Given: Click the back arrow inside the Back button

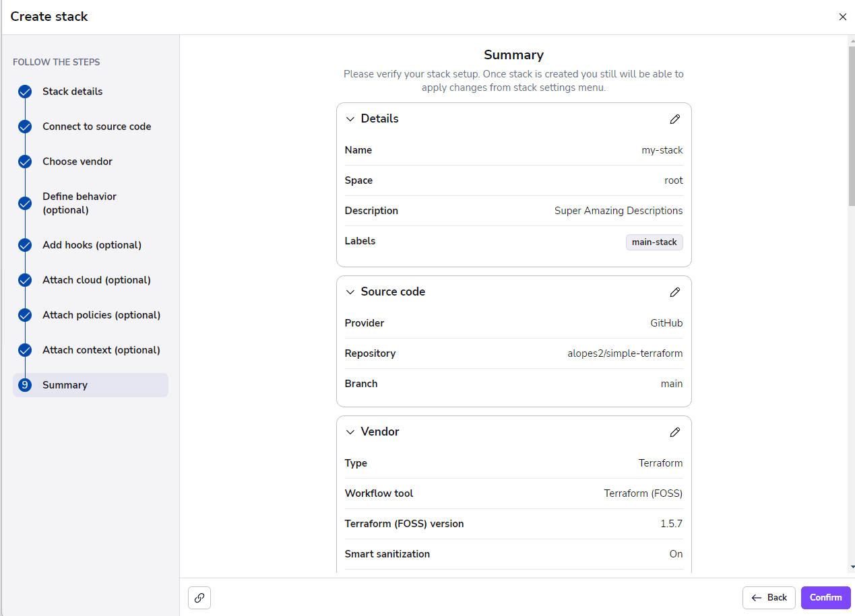Looking at the screenshot, I should (x=756, y=597).
